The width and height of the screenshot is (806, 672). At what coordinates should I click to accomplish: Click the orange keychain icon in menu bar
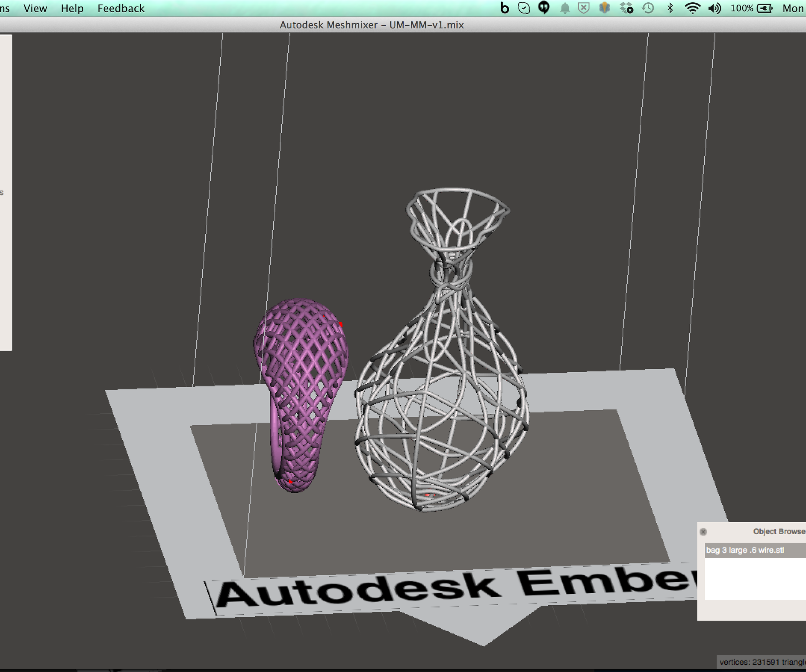[605, 8]
